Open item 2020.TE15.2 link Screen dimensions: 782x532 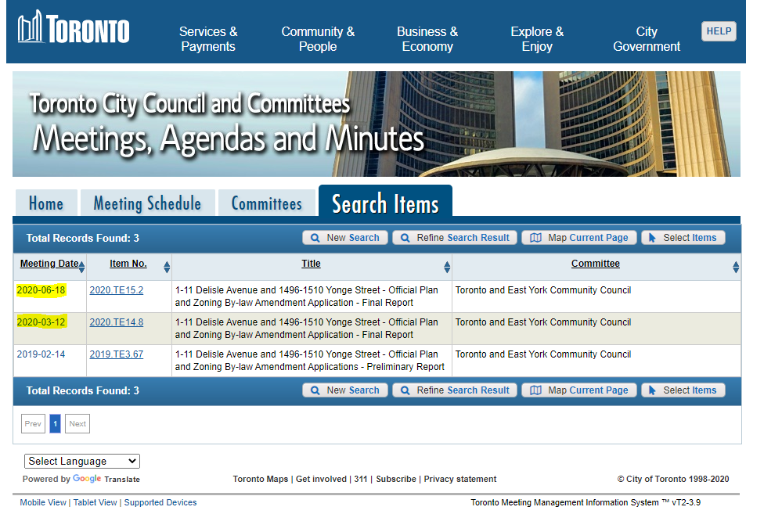[117, 290]
